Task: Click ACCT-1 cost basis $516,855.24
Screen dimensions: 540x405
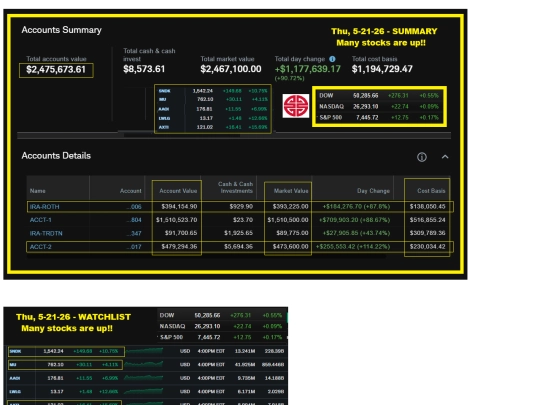Action: (x=427, y=220)
